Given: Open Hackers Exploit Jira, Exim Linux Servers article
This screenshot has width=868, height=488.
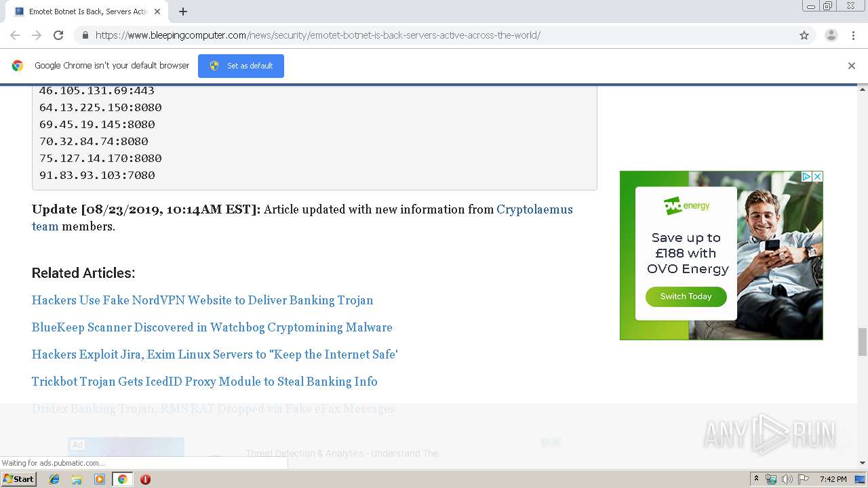Looking at the screenshot, I should pos(214,354).
